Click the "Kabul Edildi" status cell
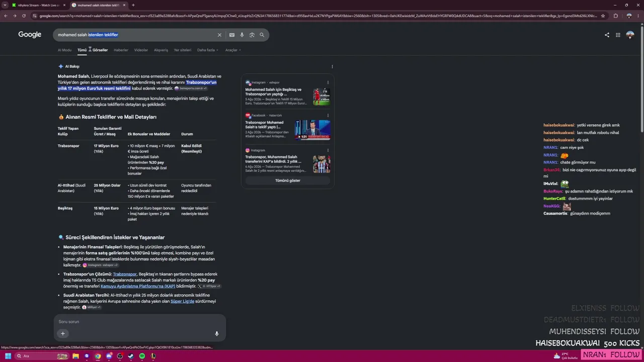 click(192, 149)
